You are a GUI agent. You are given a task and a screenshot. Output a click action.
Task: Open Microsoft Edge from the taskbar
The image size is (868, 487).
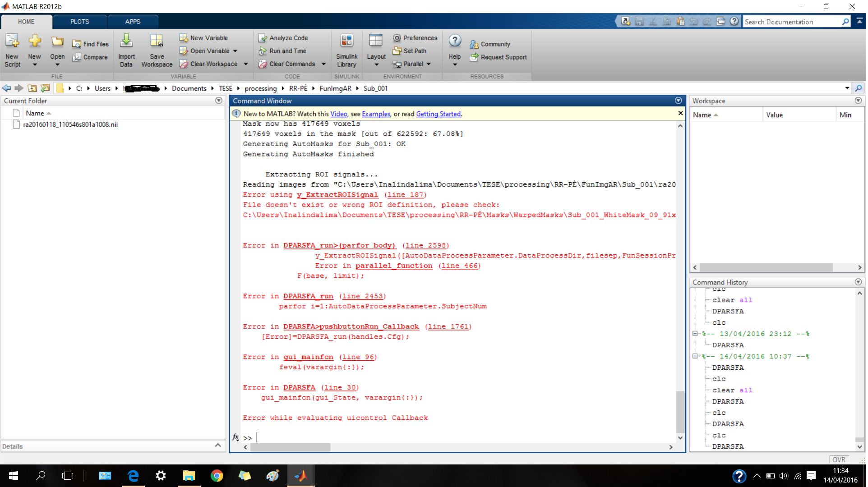133,476
